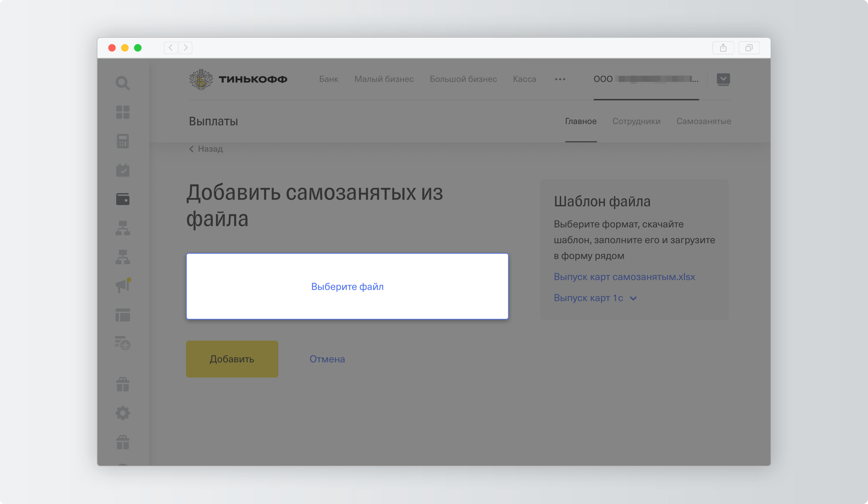
Task: Click the Выберите файл upload area
Action: coord(347,287)
